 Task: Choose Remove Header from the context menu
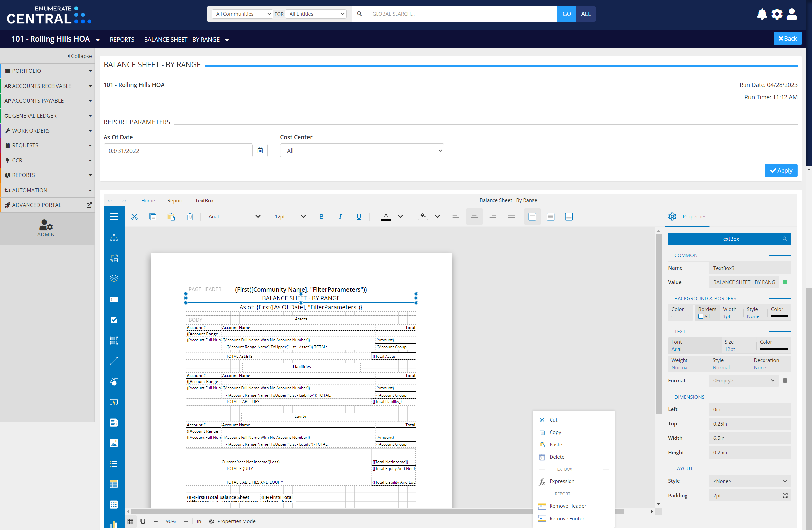point(567,506)
